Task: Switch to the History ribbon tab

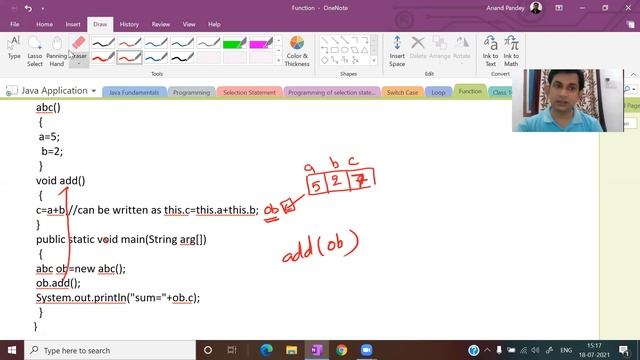Action: click(129, 24)
